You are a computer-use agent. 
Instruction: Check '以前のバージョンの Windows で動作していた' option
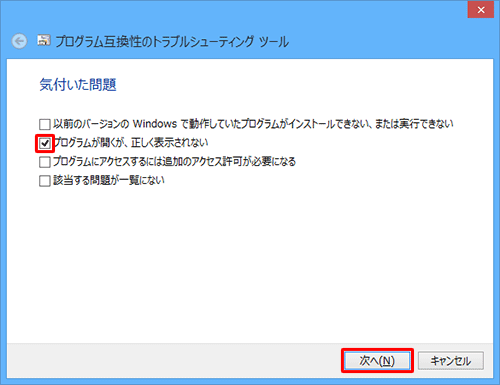45,124
